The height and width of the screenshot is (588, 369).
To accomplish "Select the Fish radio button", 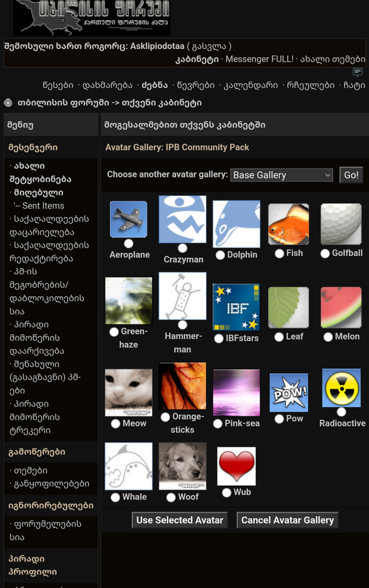I will pos(279,253).
